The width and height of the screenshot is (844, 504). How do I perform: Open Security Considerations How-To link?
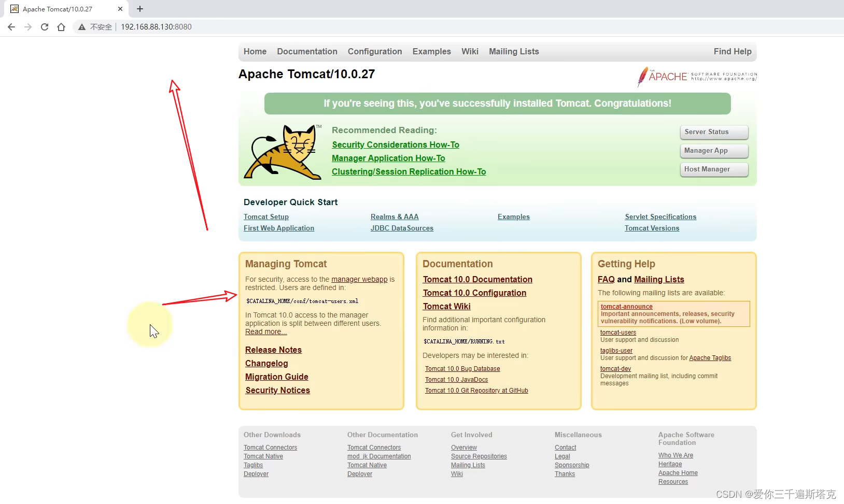click(396, 145)
